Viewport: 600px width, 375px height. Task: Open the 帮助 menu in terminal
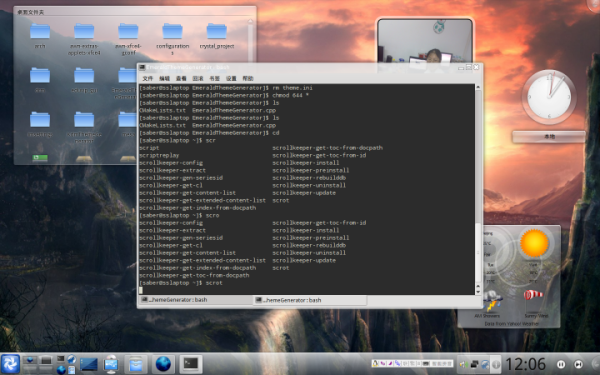tap(248, 78)
